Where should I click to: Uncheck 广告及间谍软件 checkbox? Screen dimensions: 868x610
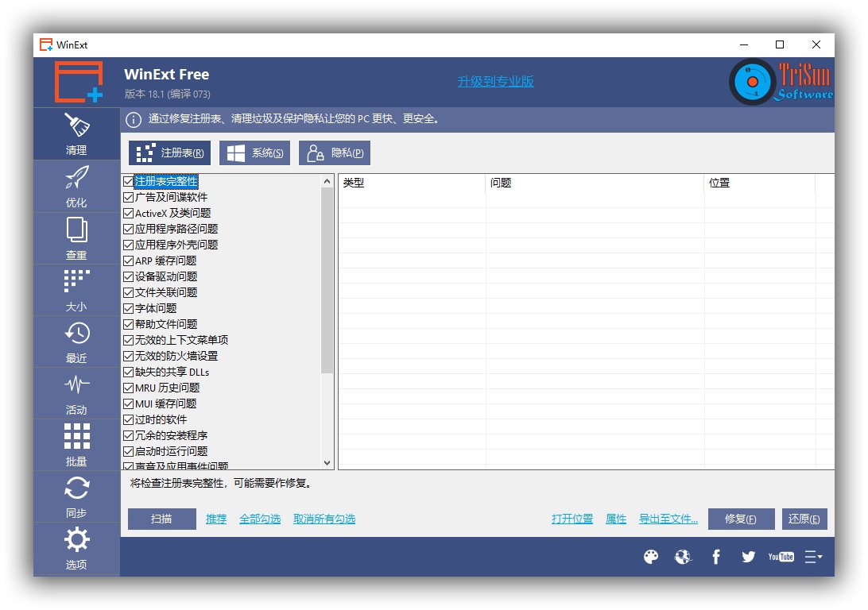coord(129,198)
